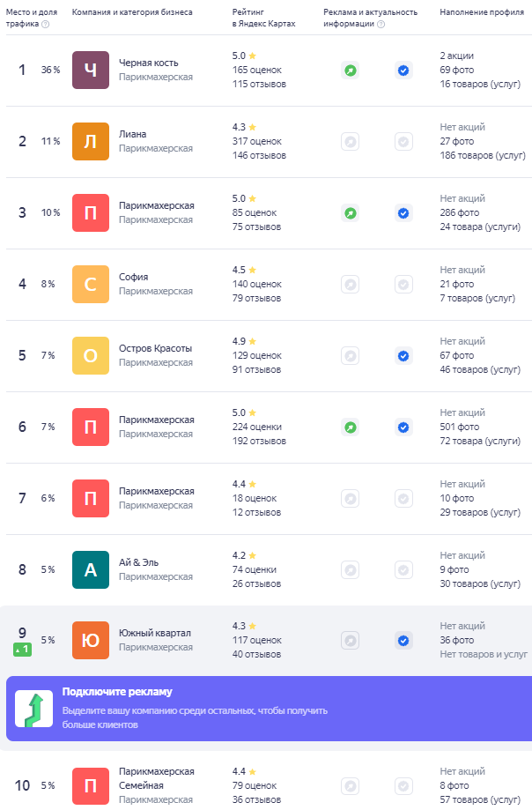Viewport: 532px width, 810px height.
Task: Click the 'Подключите рекламу' banner heading
Action: click(117, 692)
